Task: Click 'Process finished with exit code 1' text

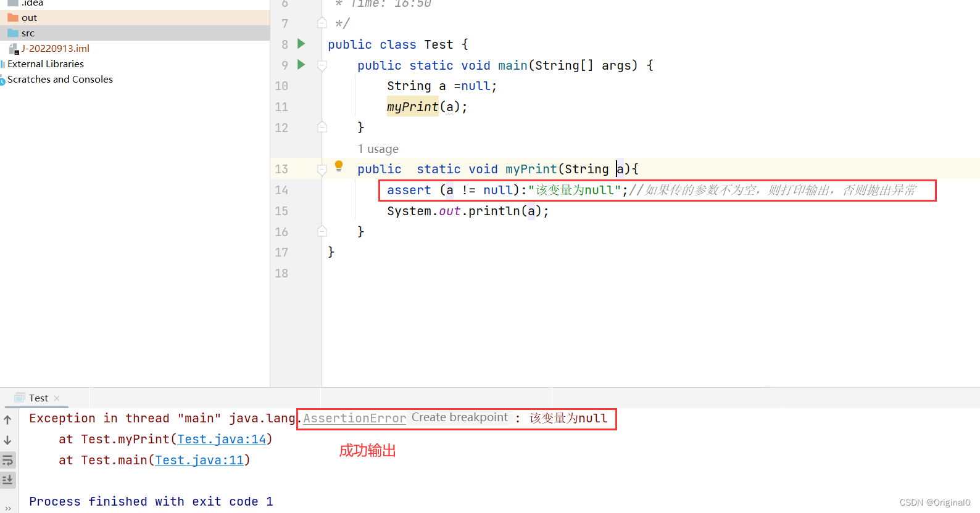Action: tap(151, 501)
